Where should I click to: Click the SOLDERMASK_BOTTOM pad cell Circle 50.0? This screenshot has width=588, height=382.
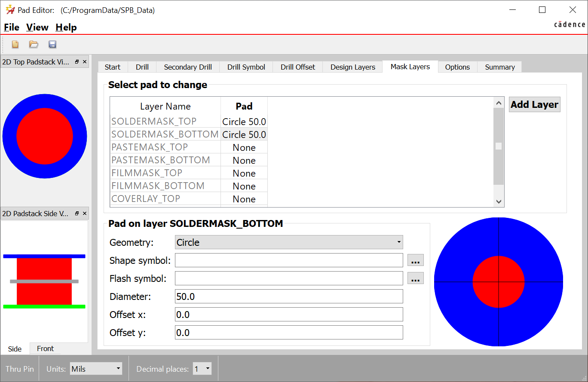click(x=244, y=134)
